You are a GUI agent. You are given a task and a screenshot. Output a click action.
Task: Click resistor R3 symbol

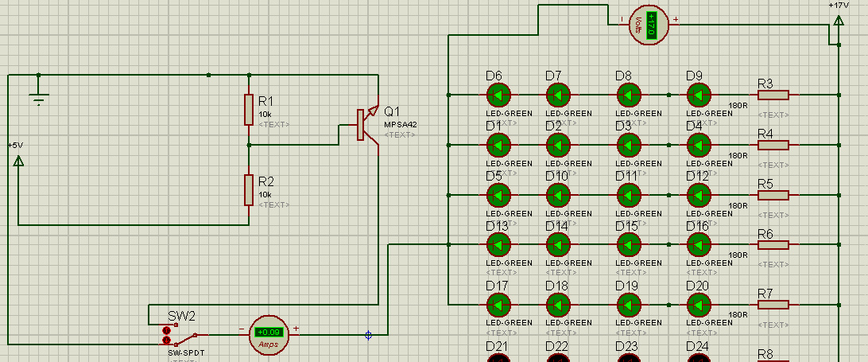coord(773,95)
